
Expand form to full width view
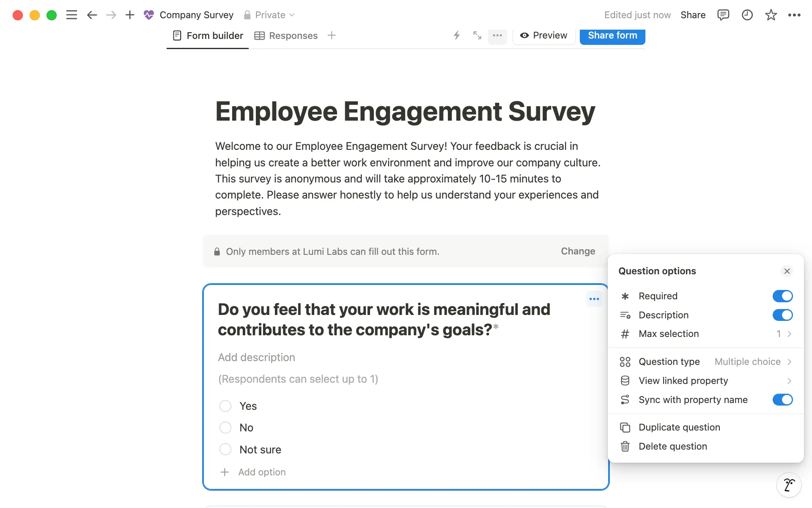[x=477, y=36]
